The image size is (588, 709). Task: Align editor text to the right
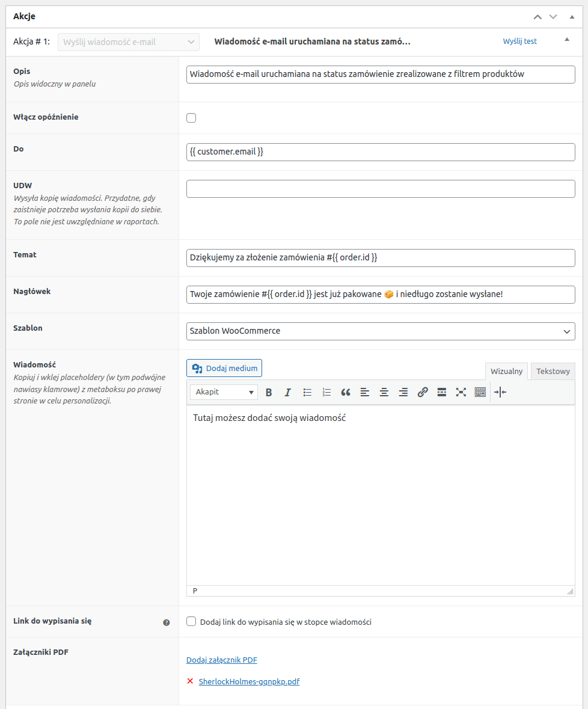(x=403, y=392)
